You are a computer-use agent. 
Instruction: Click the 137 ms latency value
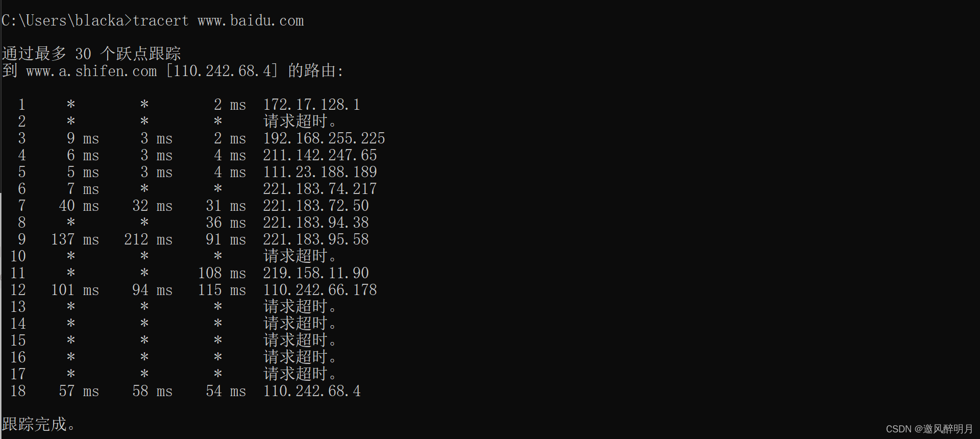pos(75,239)
